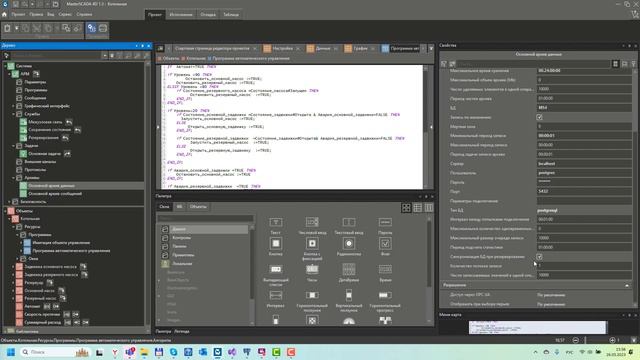Click the Порт field showing 5432
This screenshot has height=360, width=640.
pos(584,191)
